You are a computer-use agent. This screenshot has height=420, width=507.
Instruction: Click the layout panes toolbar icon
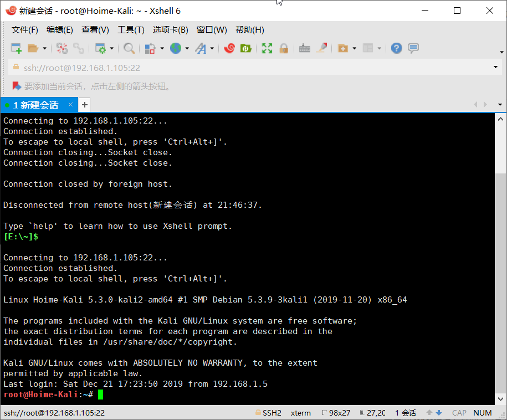pyautogui.click(x=368, y=49)
